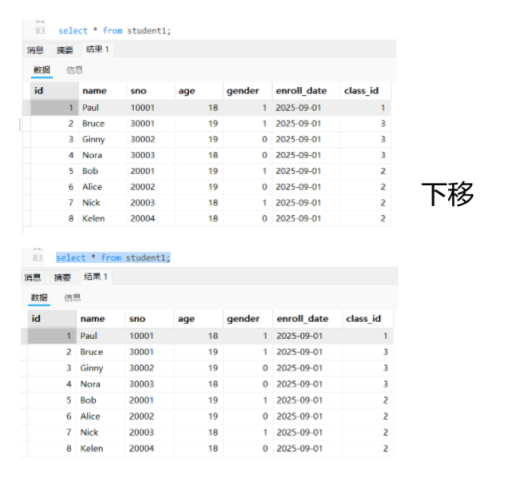Viewport: 522px width, 479px height.
Task: Select the Bruce cell in upper grid
Action: [x=103, y=124]
